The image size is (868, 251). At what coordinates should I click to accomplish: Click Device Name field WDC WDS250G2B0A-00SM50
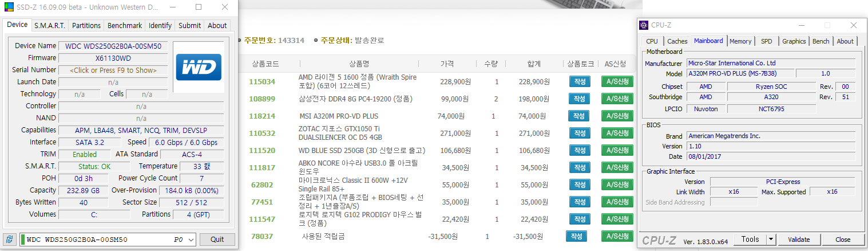(113, 46)
